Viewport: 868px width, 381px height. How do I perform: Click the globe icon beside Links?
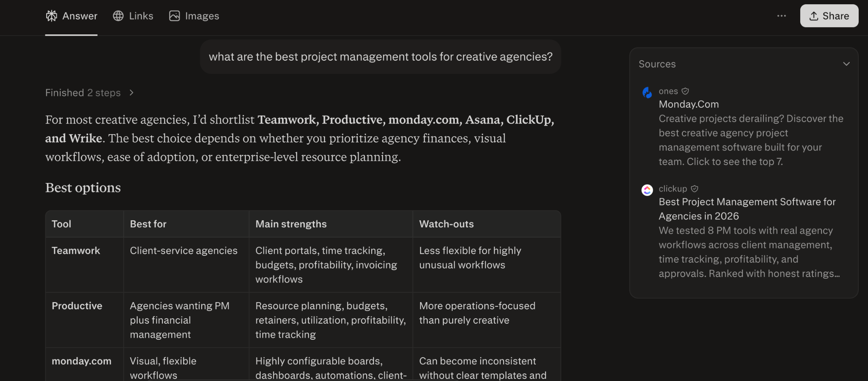point(118,16)
